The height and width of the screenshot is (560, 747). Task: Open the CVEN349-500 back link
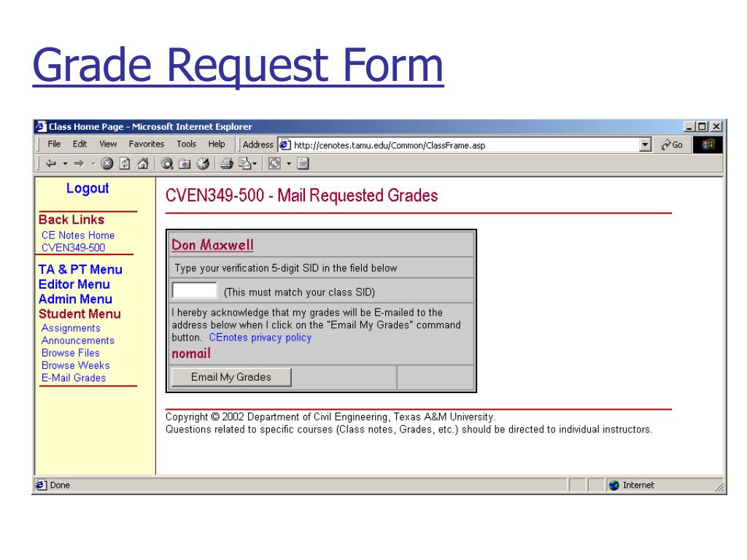pyautogui.click(x=74, y=248)
